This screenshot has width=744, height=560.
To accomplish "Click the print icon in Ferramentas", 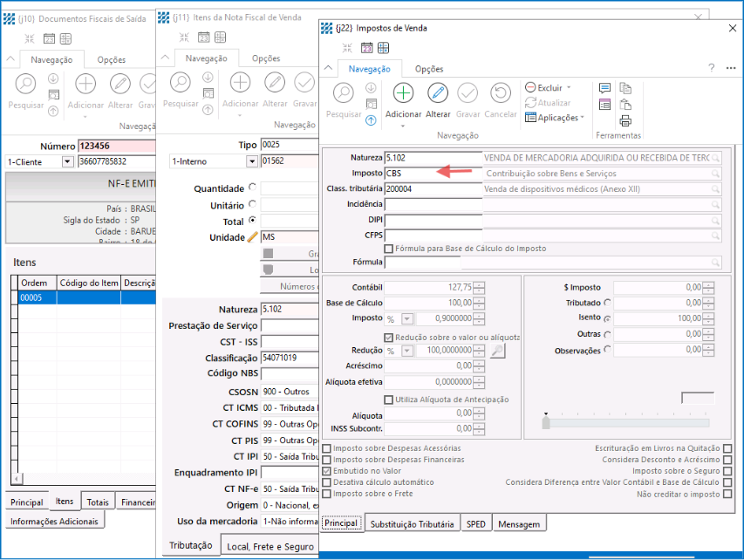I will tap(625, 121).
